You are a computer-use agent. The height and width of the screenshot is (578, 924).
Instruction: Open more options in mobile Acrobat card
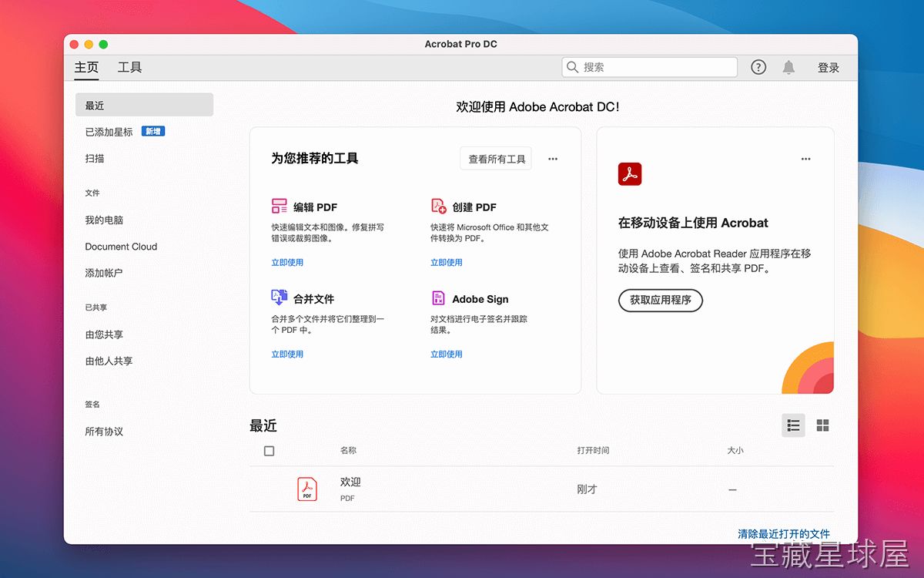point(805,159)
